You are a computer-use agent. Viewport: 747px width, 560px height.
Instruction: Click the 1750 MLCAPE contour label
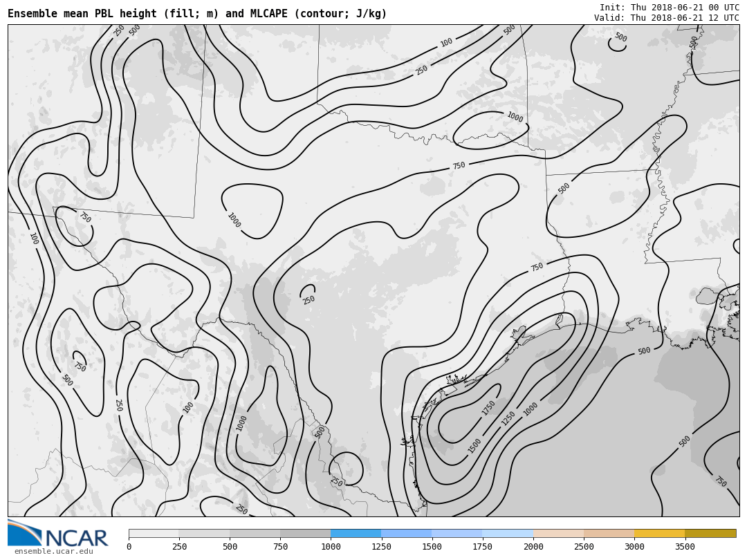point(489,408)
